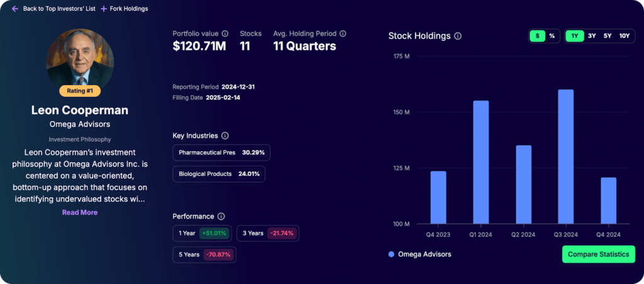Click the Compare Statistics button
The image size is (644, 284).
point(598,254)
